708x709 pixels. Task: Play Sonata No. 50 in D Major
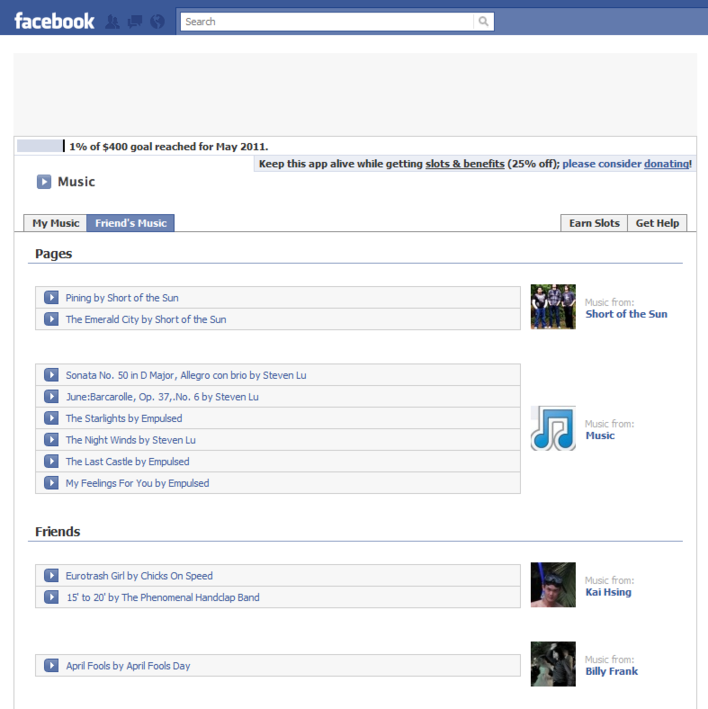coord(51,375)
